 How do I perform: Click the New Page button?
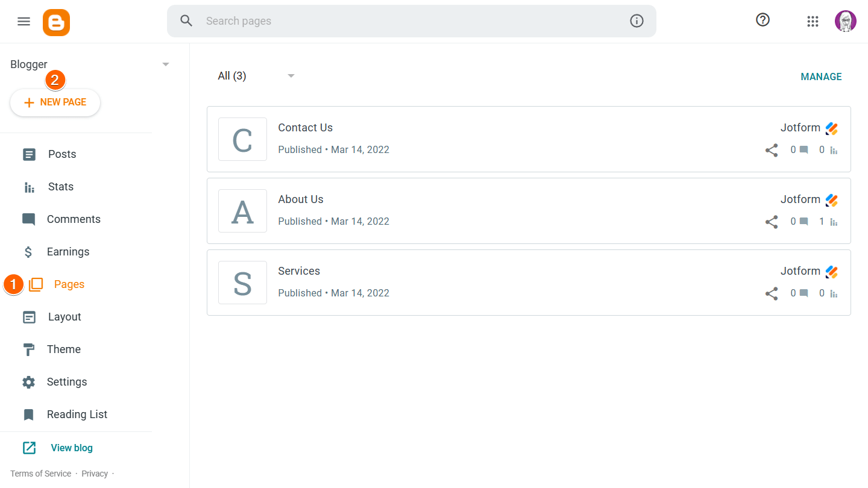point(55,102)
